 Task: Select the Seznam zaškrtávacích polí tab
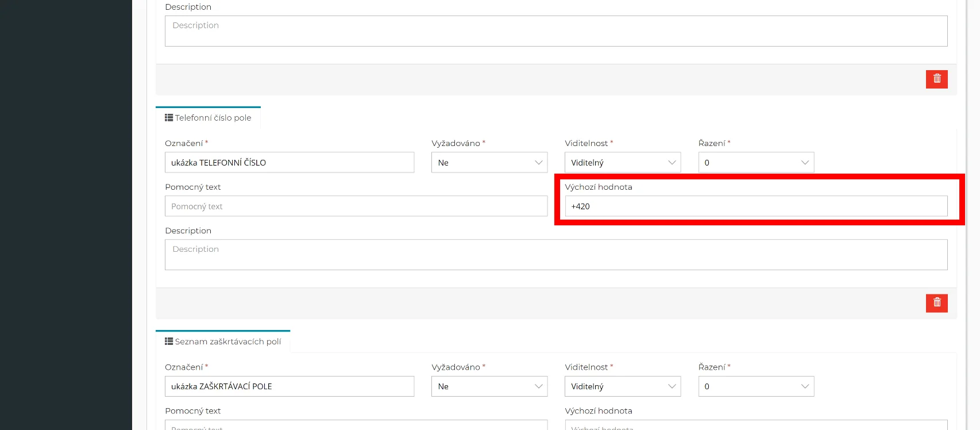227,341
